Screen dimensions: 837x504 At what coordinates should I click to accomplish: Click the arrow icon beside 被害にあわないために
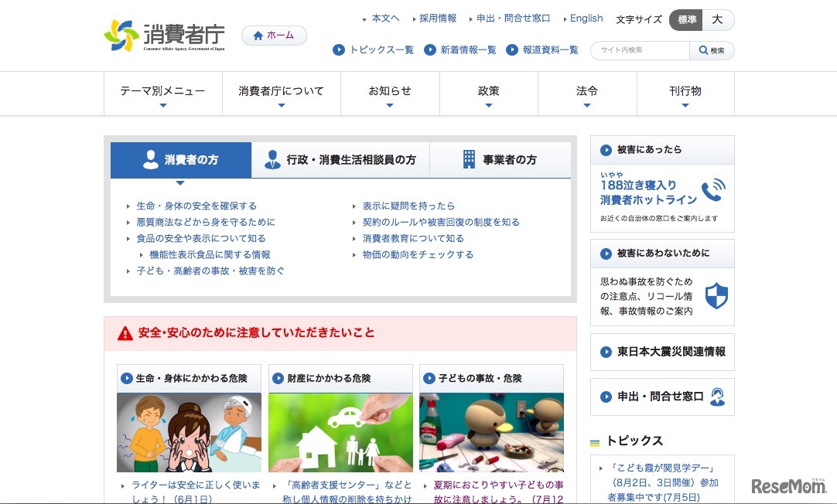coord(606,254)
